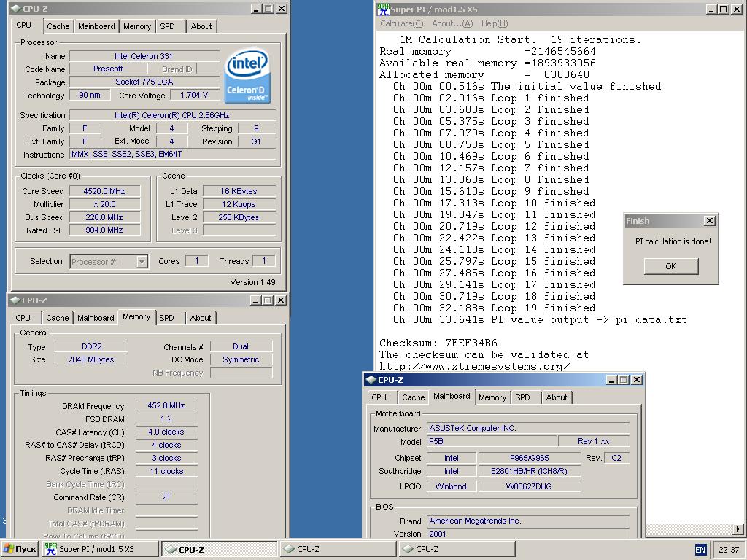Minimize the Mainboard CPU-Z window

[x=612, y=379]
